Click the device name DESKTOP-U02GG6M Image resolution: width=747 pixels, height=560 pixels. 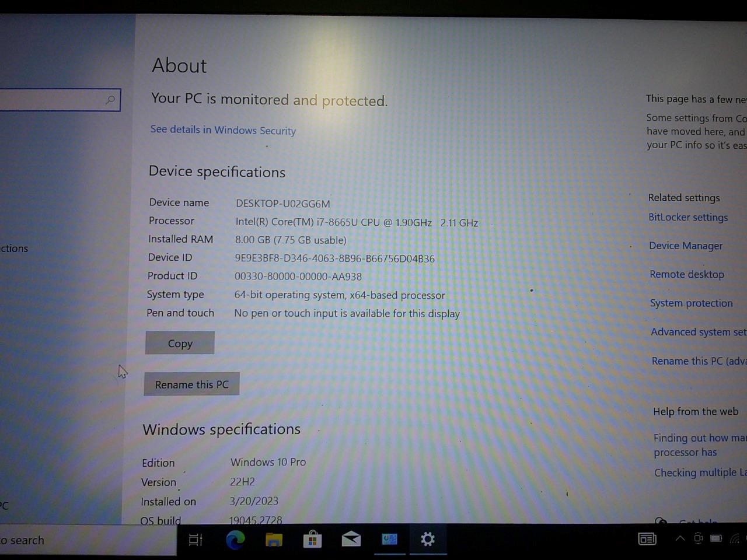click(283, 204)
